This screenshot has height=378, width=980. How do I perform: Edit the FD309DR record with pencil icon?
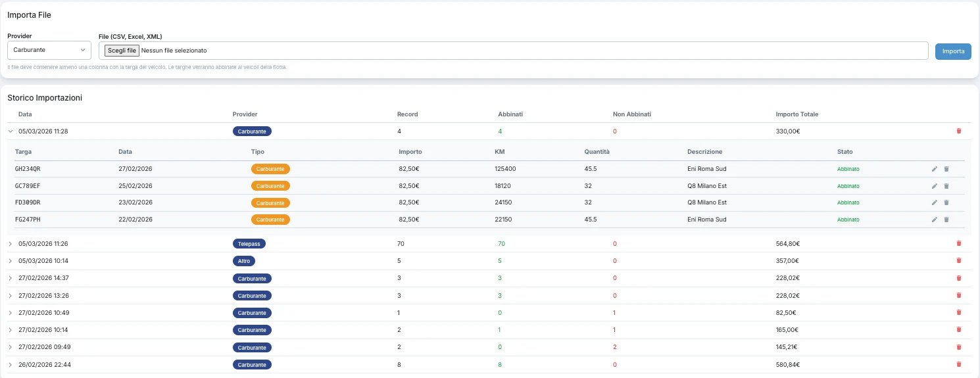[x=935, y=202]
